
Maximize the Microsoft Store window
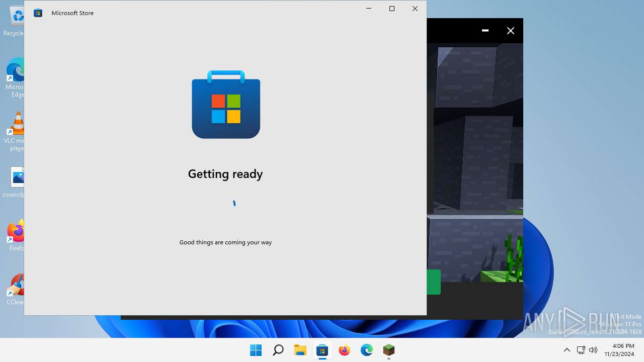(392, 9)
